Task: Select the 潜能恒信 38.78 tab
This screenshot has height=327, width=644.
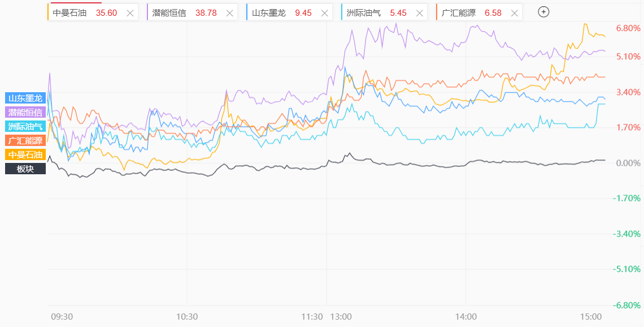Action: 184,13
